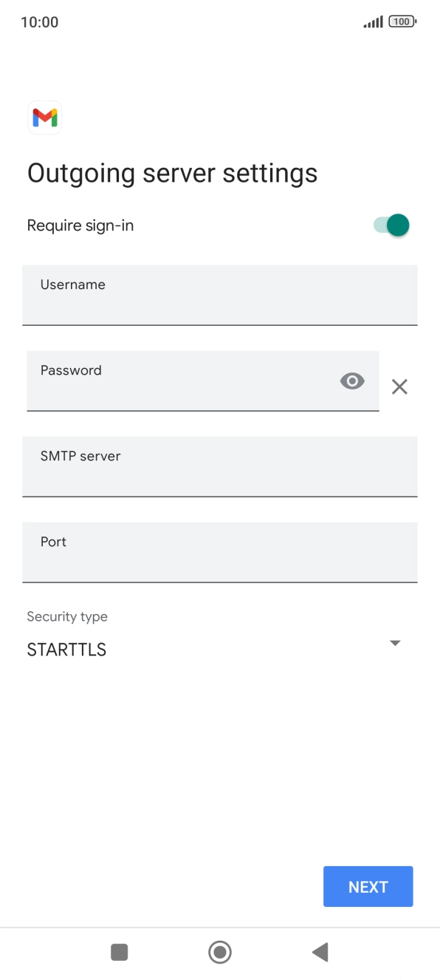Tap the Back triangle navigation icon
Screen dimensions: 440x980
[320, 952]
